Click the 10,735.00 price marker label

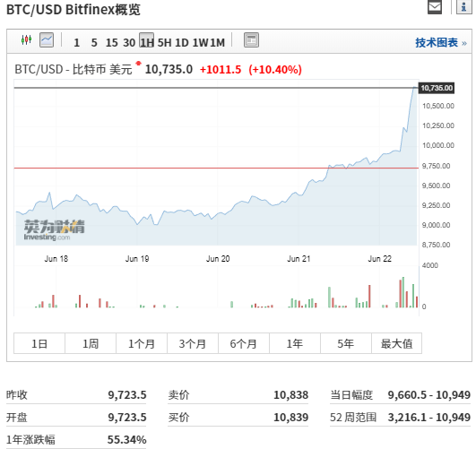coord(437,88)
